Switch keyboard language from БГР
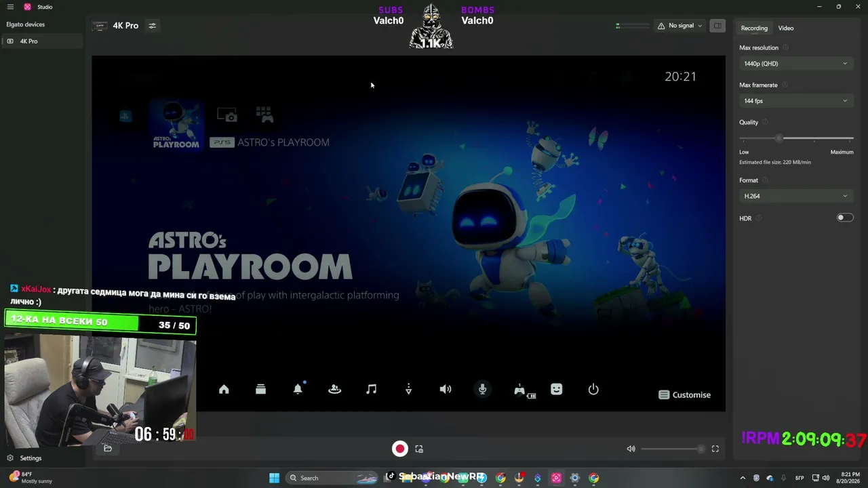 (x=800, y=478)
